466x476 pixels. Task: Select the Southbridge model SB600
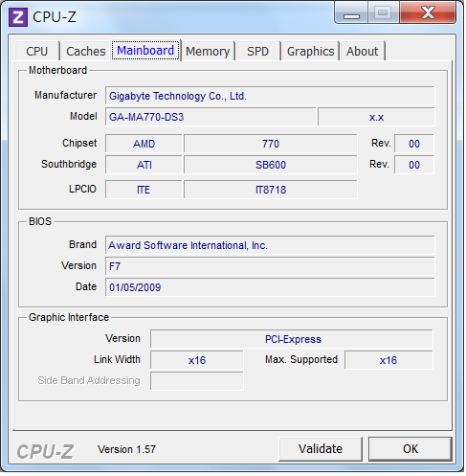click(x=271, y=165)
